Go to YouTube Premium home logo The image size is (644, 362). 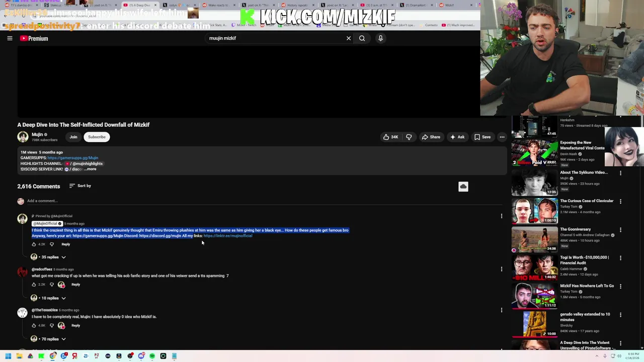(x=34, y=38)
